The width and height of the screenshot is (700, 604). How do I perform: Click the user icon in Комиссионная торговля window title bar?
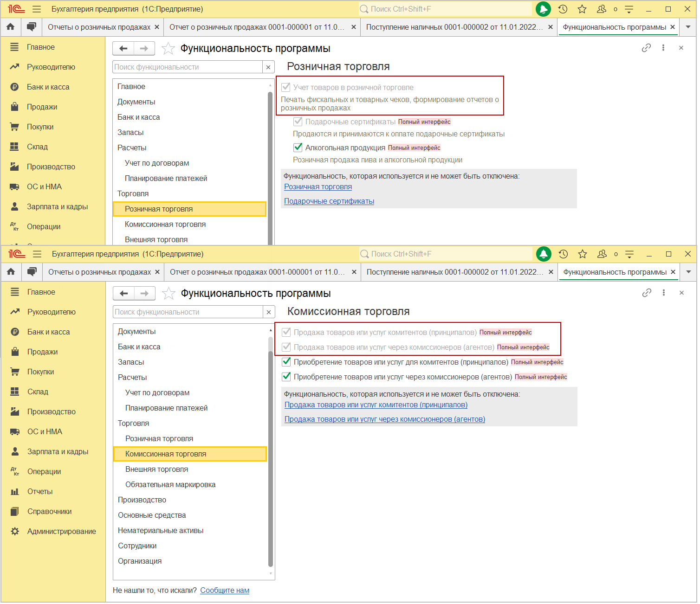(x=602, y=254)
